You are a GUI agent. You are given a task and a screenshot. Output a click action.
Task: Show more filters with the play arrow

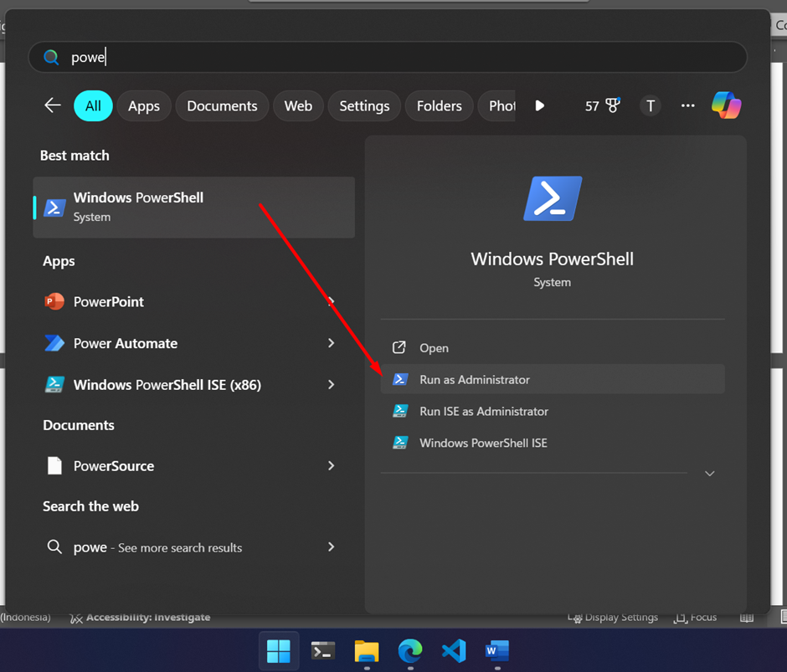(x=539, y=106)
